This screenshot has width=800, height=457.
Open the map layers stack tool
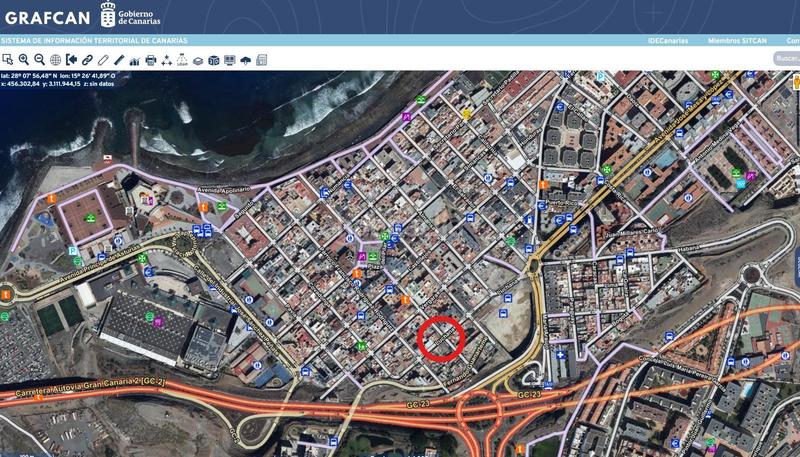(x=198, y=60)
